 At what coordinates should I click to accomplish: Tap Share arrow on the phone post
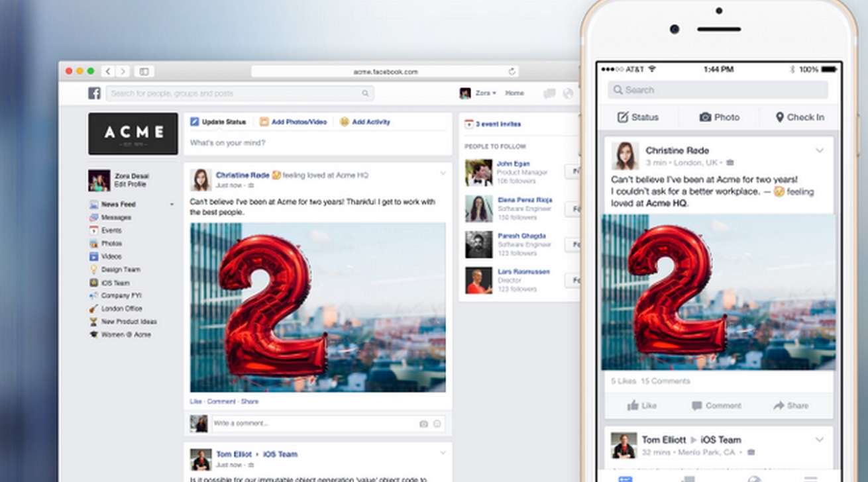790,405
